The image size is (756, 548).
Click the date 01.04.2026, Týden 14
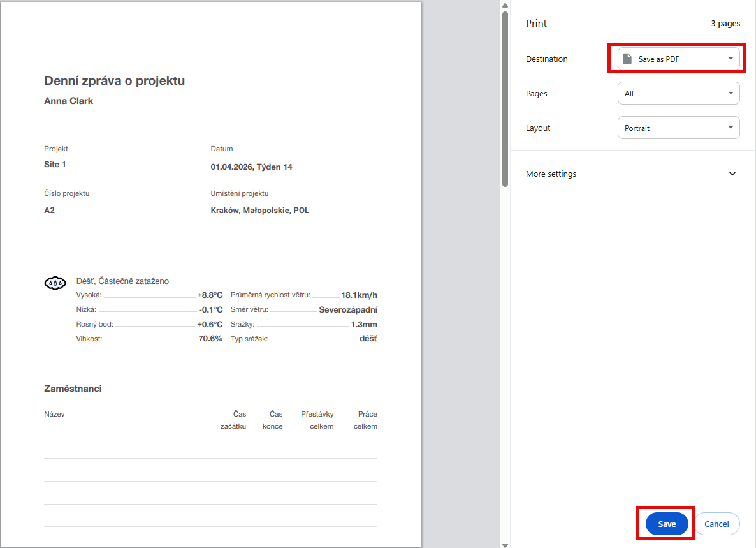click(251, 167)
